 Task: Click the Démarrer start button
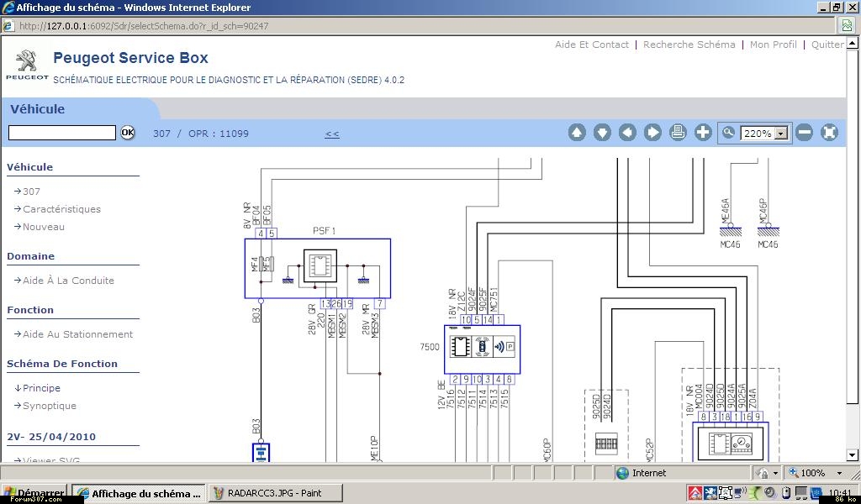[x=34, y=493]
